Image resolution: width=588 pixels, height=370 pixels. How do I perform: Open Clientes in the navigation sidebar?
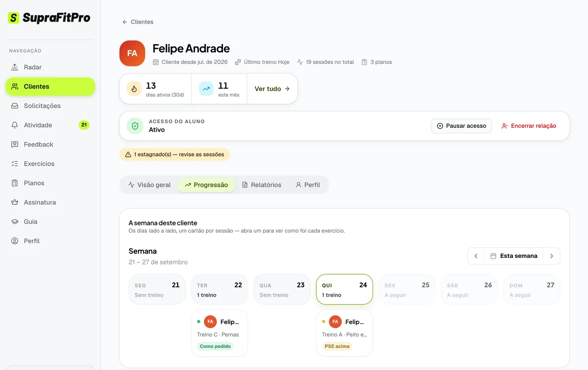click(50, 87)
